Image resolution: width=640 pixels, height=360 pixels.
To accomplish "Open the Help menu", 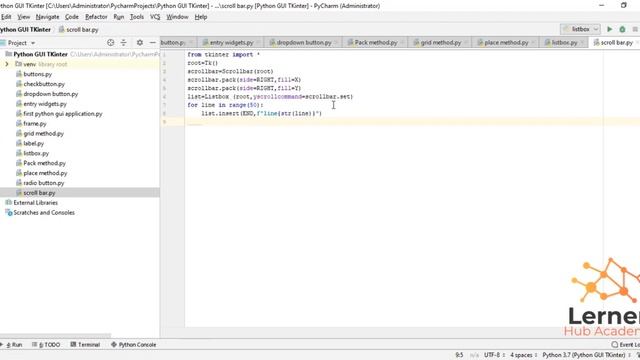I will (x=200, y=17).
